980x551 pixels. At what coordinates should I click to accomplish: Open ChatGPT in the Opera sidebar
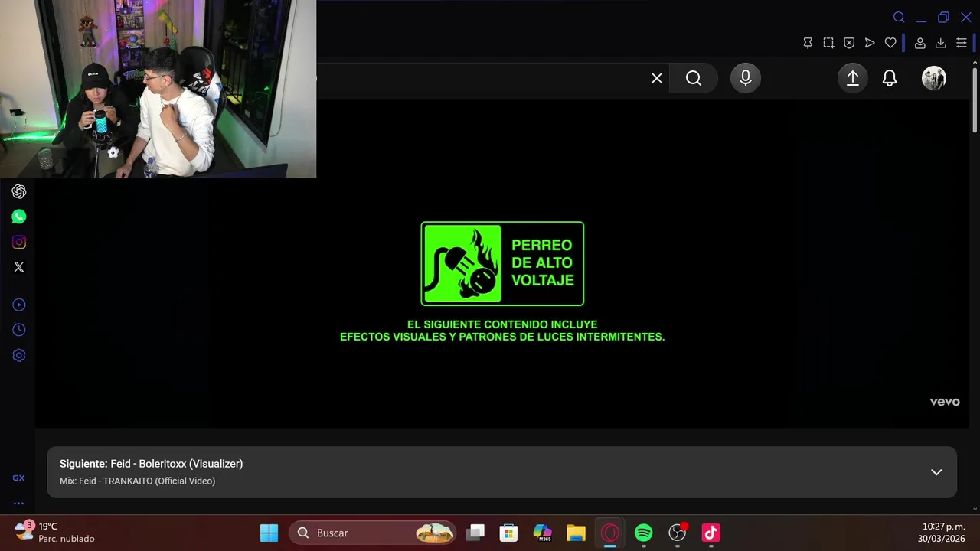[x=19, y=191]
